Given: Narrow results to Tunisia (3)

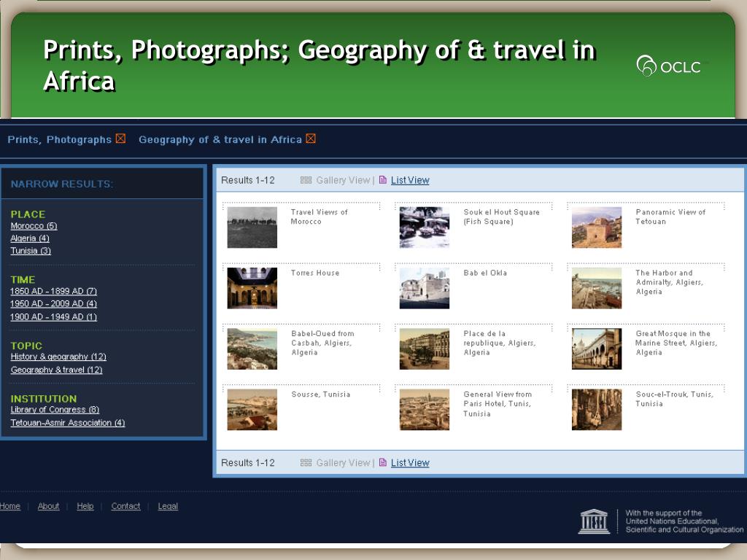Looking at the screenshot, I should tap(31, 251).
